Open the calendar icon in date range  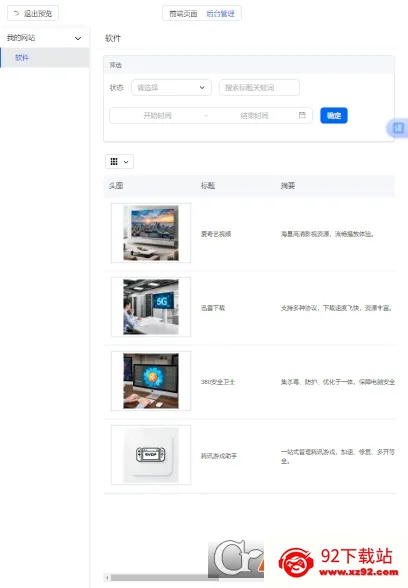coord(302,115)
